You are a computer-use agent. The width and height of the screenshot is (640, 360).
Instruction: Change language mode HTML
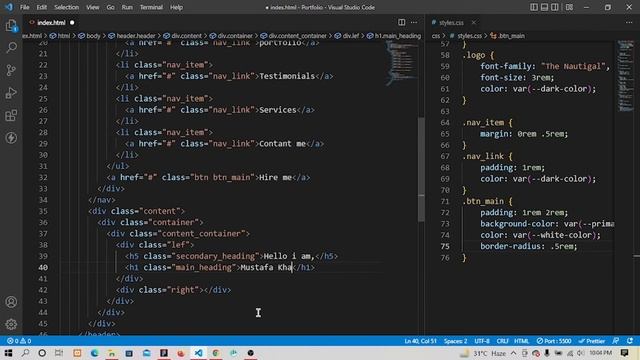521,341
